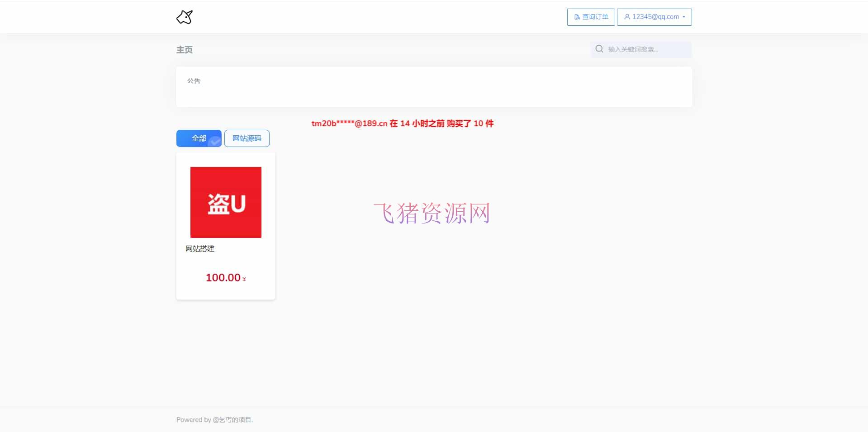Switch to the 网站源码 category tab
The height and width of the screenshot is (432, 868).
tap(247, 138)
